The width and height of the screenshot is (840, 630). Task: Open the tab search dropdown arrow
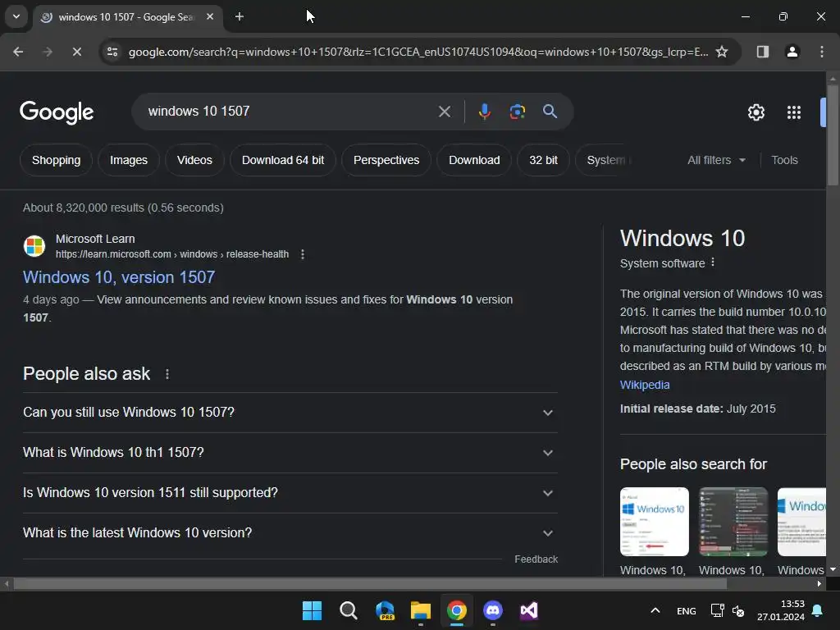(16, 16)
